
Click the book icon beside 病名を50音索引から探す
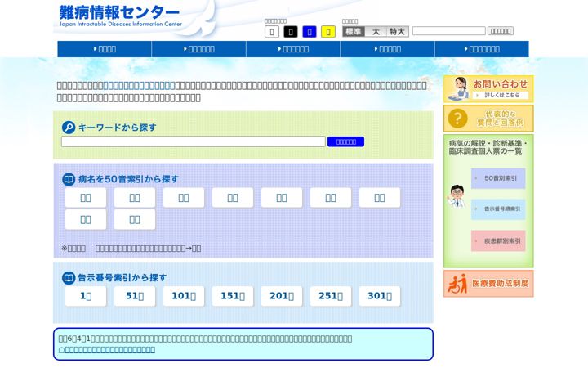coord(69,179)
